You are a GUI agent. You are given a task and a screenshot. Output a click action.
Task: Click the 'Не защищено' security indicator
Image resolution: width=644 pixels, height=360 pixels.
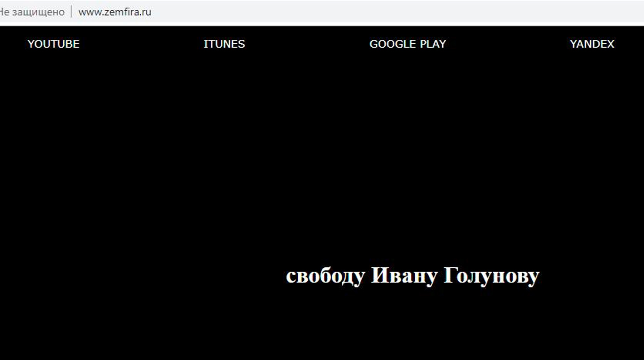32,12
